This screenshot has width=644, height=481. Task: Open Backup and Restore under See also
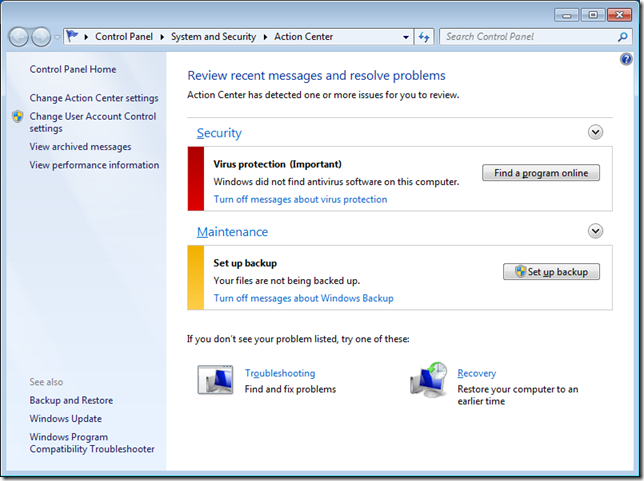click(x=71, y=400)
